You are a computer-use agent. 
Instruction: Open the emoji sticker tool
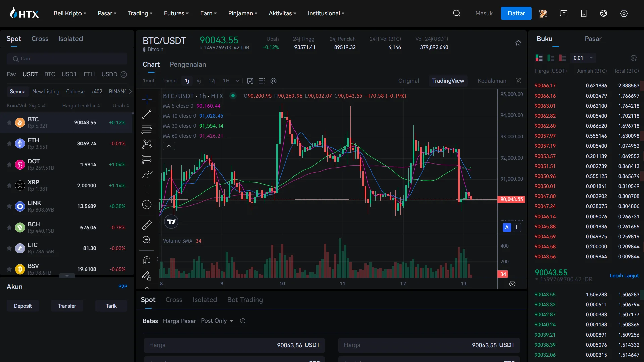(x=147, y=204)
